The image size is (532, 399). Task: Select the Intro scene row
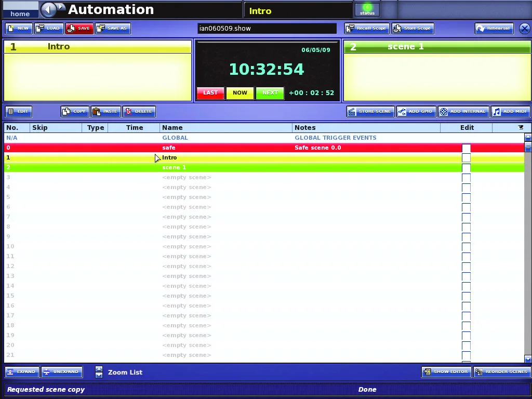pyautogui.click(x=264, y=157)
